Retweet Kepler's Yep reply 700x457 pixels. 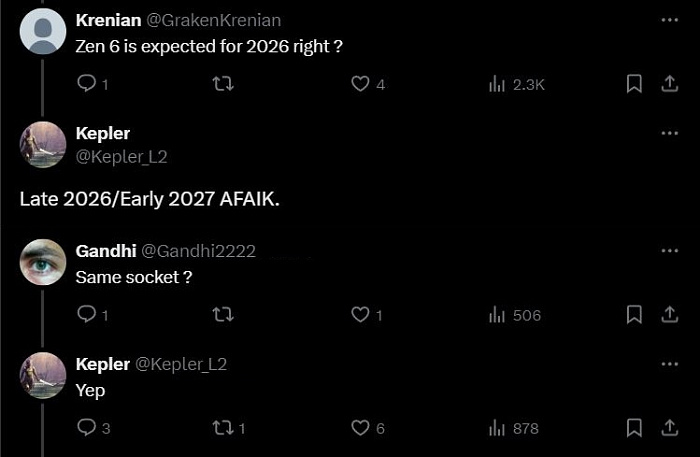click(x=223, y=428)
